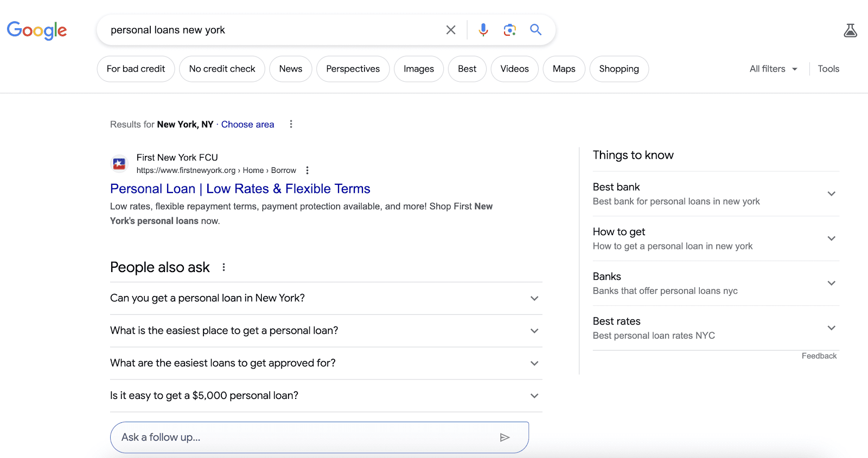This screenshot has height=458, width=868.
Task: Open the Tools menu
Action: pos(828,69)
